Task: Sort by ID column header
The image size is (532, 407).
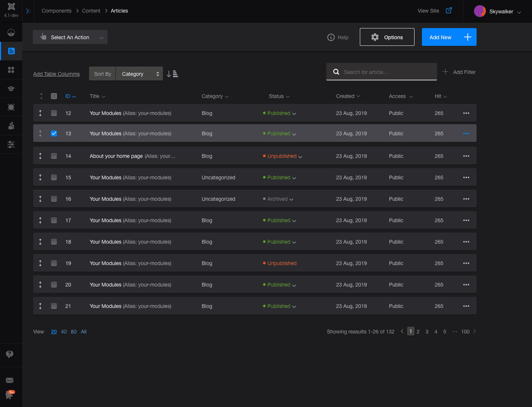Action: [x=71, y=96]
